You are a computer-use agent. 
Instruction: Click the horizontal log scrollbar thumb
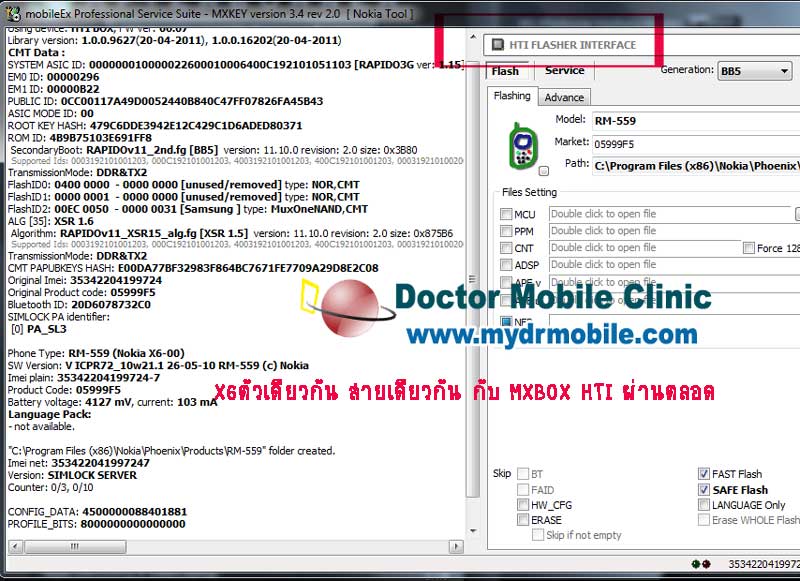click(x=75, y=547)
